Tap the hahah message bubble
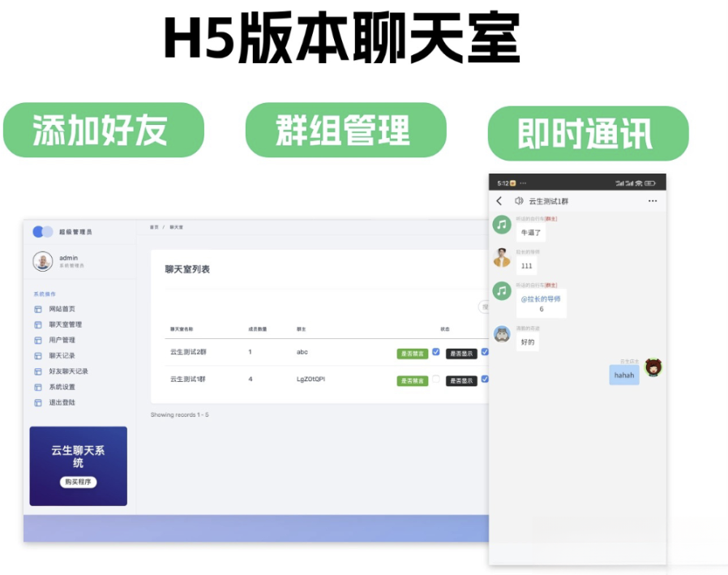 point(623,375)
